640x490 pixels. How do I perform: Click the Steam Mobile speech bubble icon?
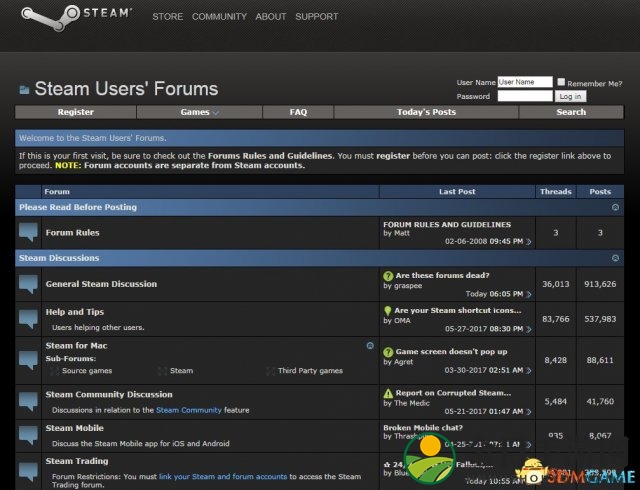(x=28, y=436)
